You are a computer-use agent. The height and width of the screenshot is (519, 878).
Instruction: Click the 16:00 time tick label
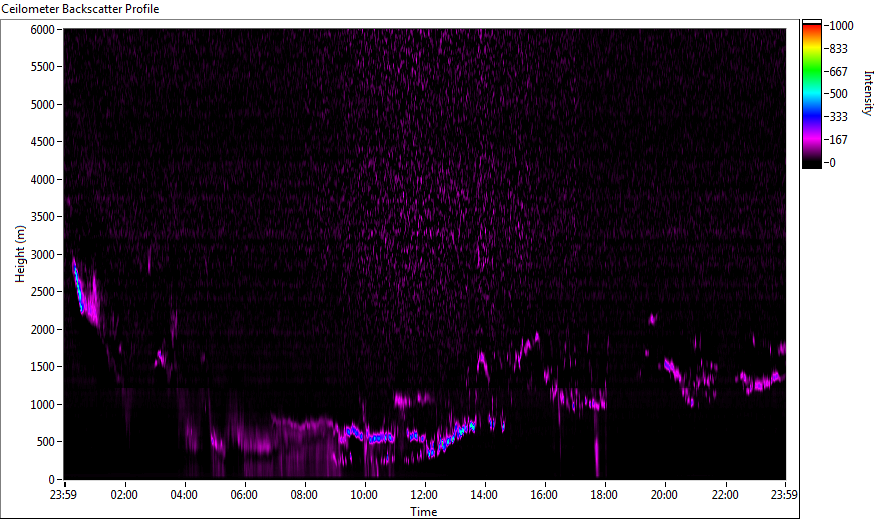[x=544, y=495]
